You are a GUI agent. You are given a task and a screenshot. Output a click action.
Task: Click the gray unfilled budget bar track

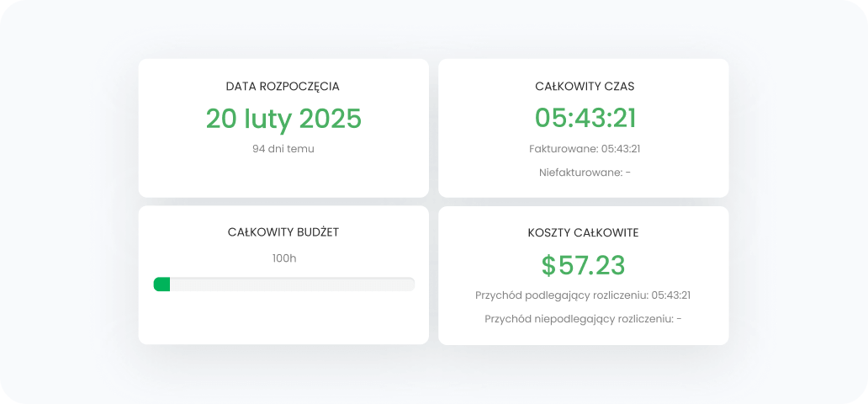pyautogui.click(x=294, y=284)
